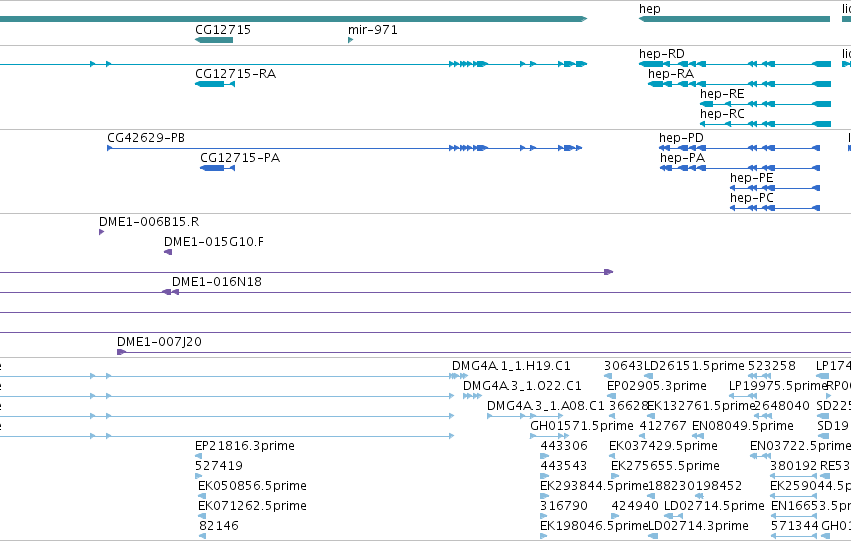Click the right end arrow of the long purple clone

[609, 272]
